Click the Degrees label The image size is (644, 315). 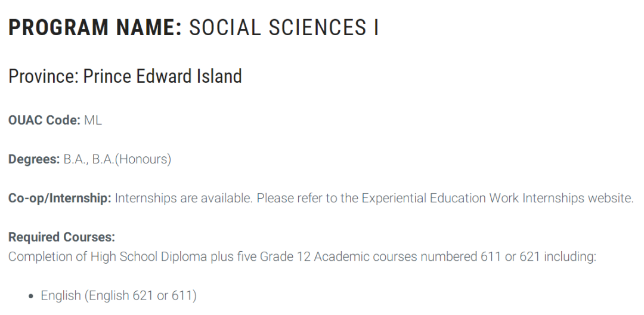(x=34, y=159)
